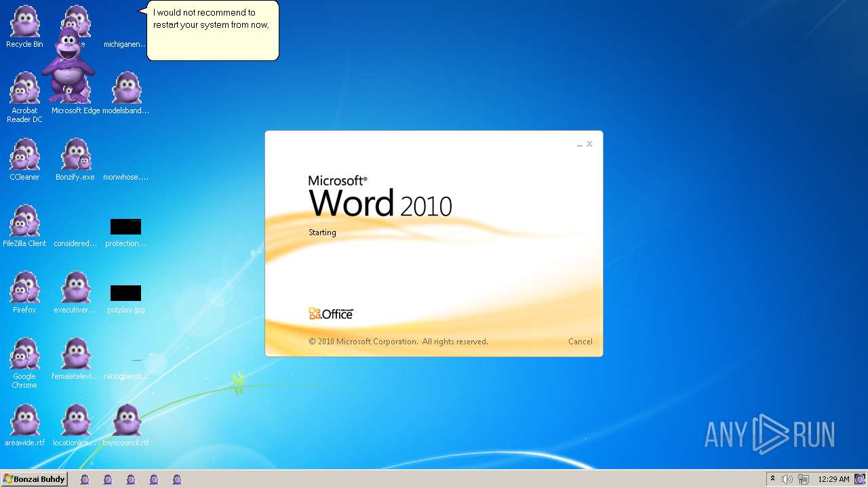Screen dimensions: 868x488
Task: Close the Word 2010 splash screen
Action: (x=590, y=144)
